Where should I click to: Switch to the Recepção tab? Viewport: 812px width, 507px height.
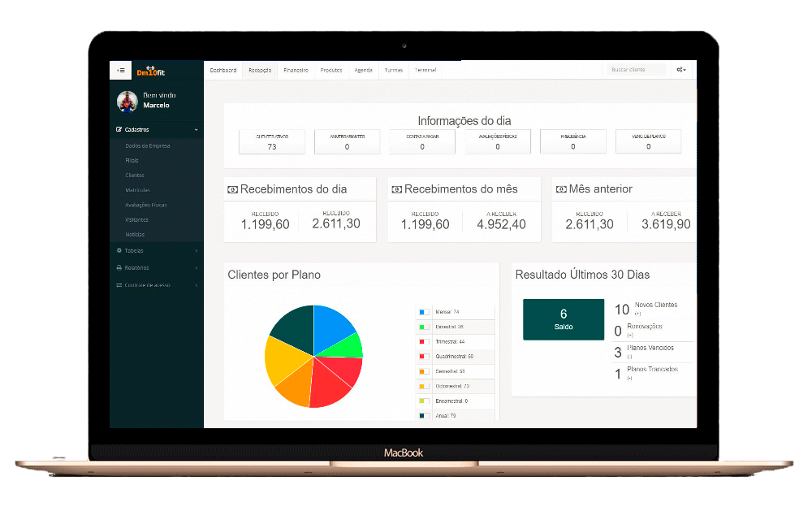(260, 70)
